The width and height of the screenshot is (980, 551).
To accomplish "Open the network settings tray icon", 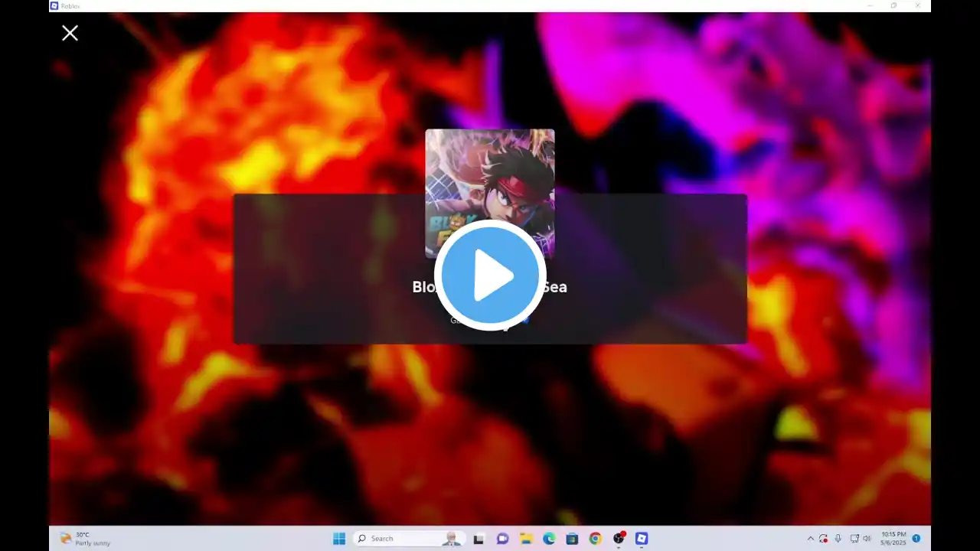I will (x=853, y=539).
